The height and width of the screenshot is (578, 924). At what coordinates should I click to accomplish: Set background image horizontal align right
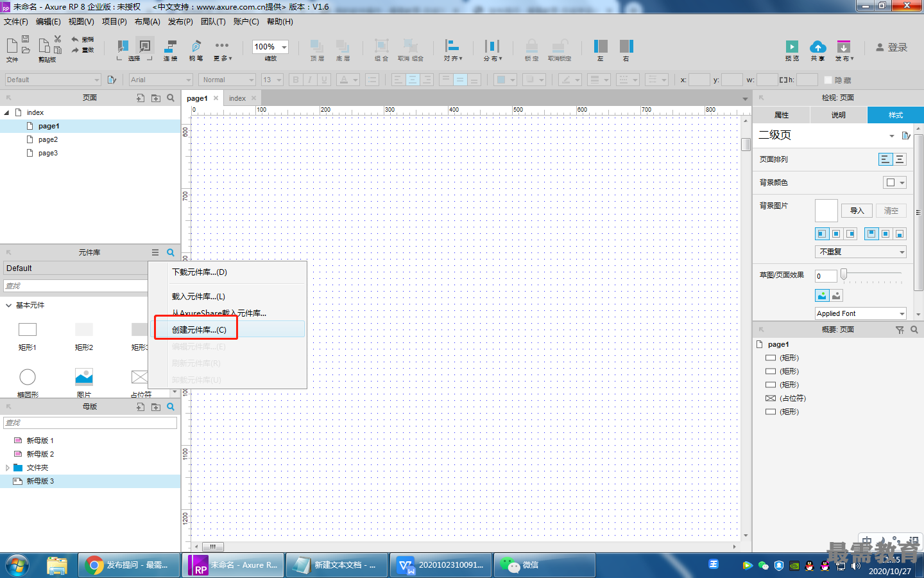coord(851,234)
